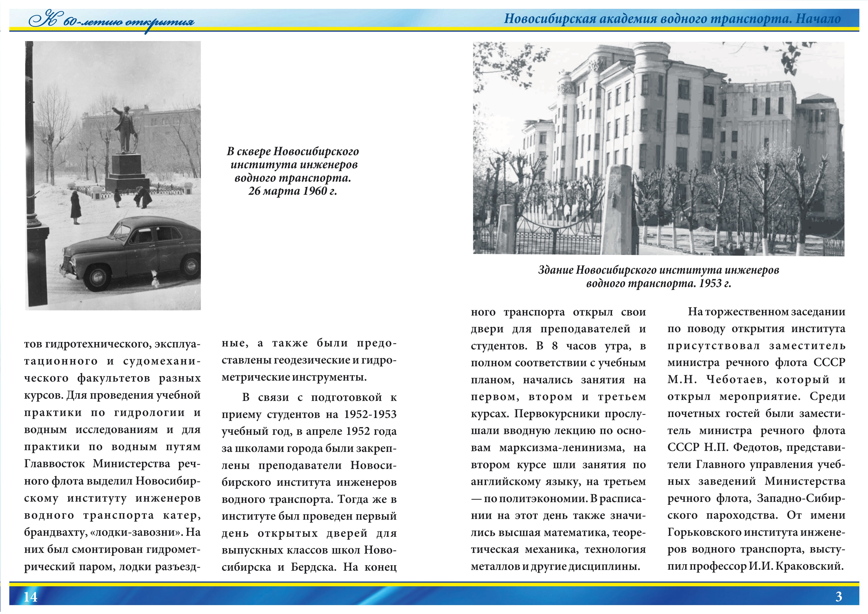This screenshot has width=868, height=614.
Task: Click the caption 'Здание Новосибирского института инженеров'
Action: click(x=658, y=270)
